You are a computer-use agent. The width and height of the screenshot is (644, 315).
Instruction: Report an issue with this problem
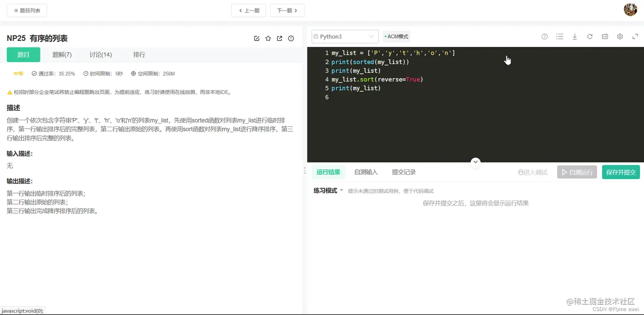(291, 38)
